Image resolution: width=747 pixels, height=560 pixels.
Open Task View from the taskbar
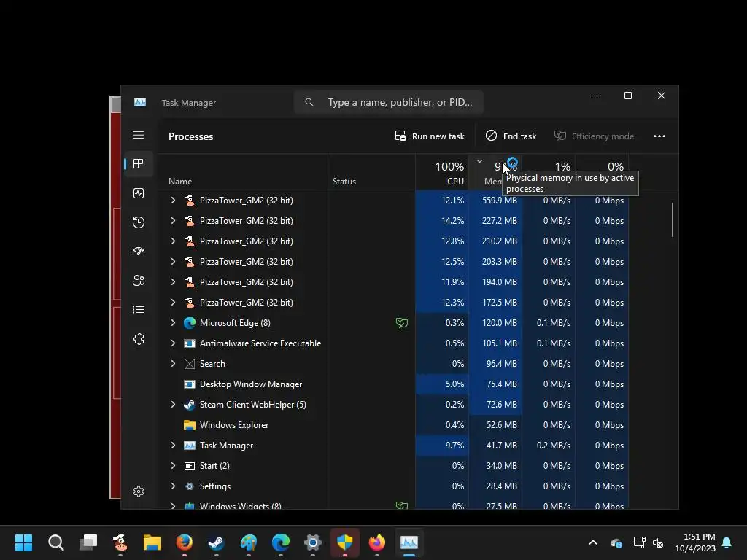88,542
